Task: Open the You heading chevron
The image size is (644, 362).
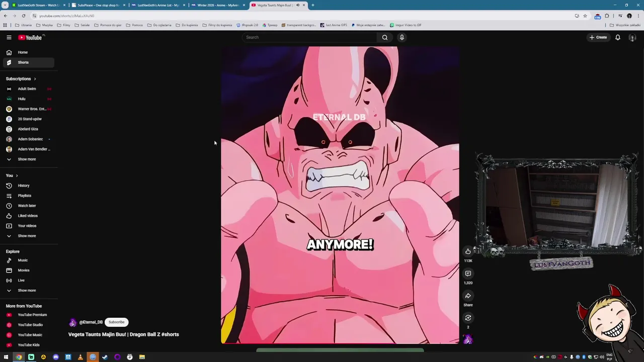Action: (x=17, y=175)
